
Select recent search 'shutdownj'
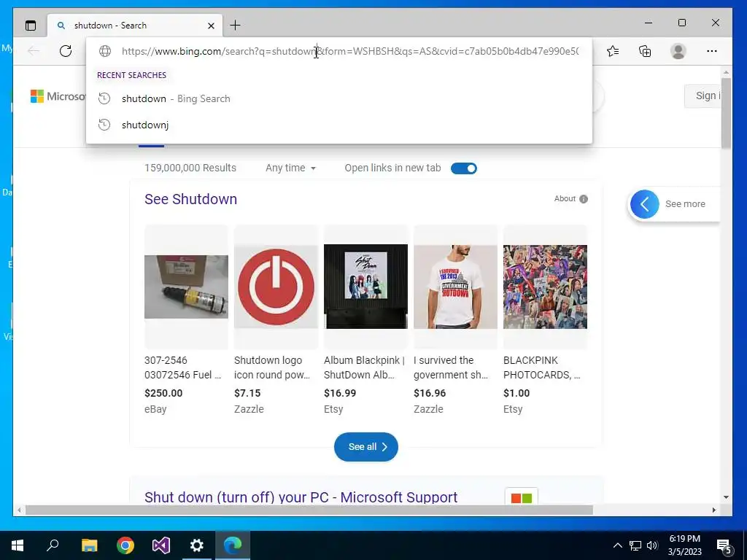click(x=339, y=125)
